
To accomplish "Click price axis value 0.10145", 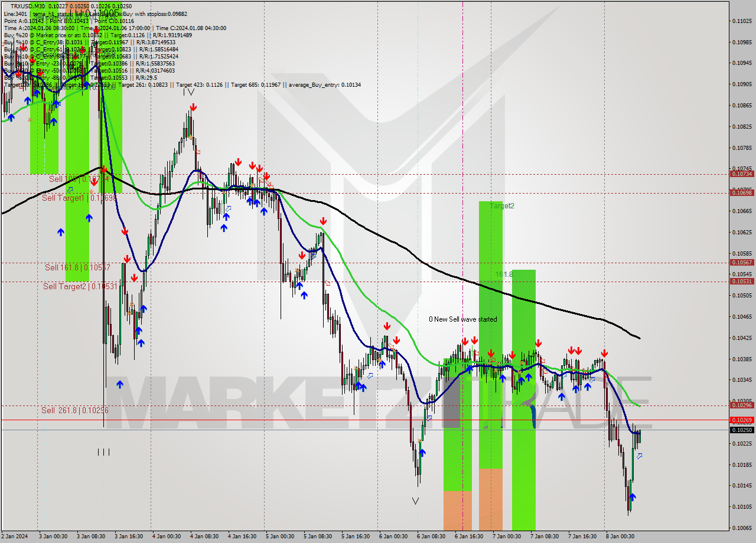I will [x=742, y=486].
